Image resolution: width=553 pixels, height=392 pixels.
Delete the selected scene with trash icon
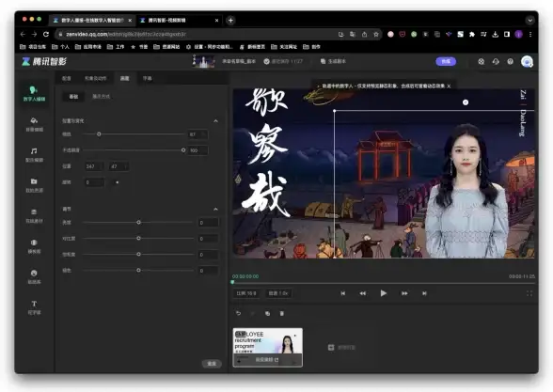tap(282, 313)
